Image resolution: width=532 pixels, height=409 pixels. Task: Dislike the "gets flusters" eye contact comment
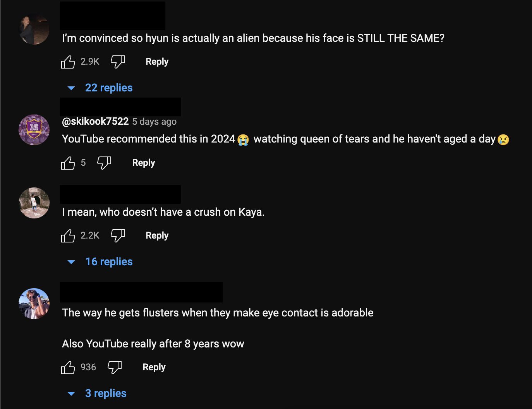[115, 368]
